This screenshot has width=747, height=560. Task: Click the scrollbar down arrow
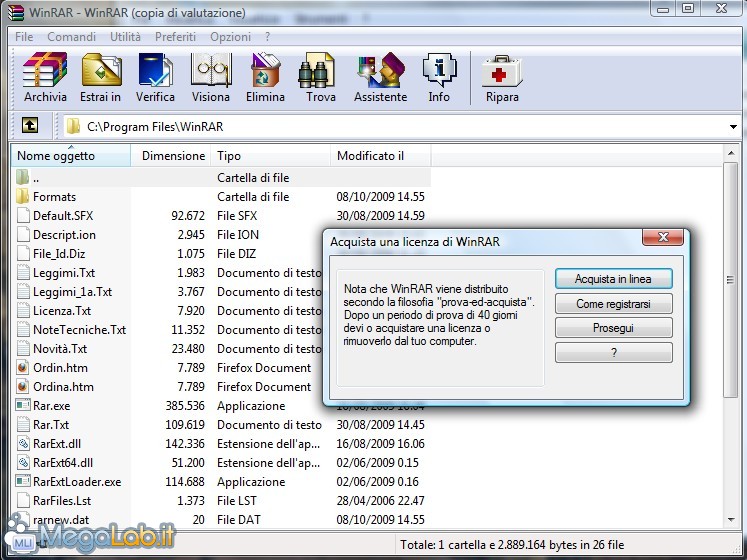tap(730, 520)
